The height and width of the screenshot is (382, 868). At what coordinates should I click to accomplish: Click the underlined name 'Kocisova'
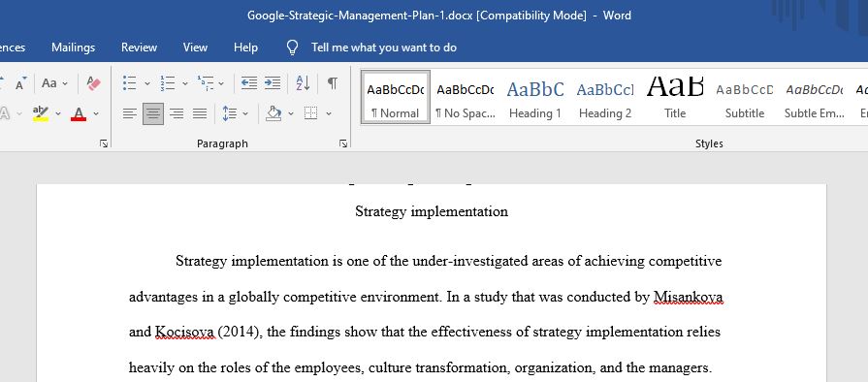click(x=184, y=333)
